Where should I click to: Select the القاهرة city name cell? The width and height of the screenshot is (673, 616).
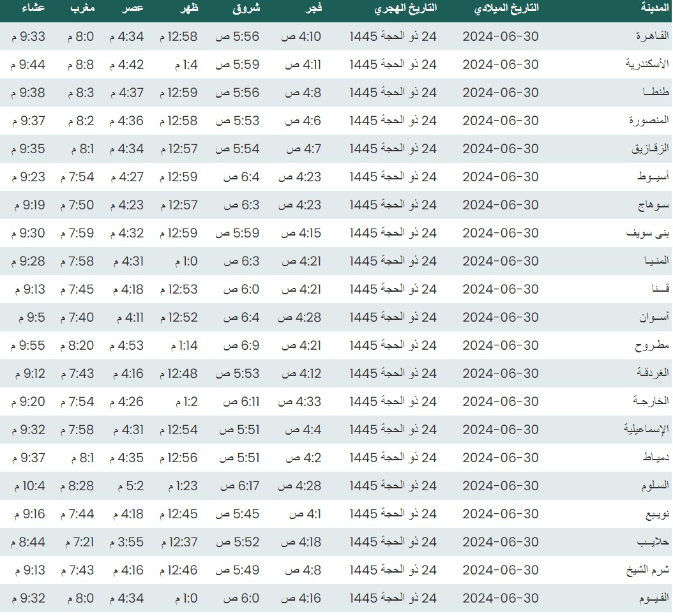(x=649, y=36)
